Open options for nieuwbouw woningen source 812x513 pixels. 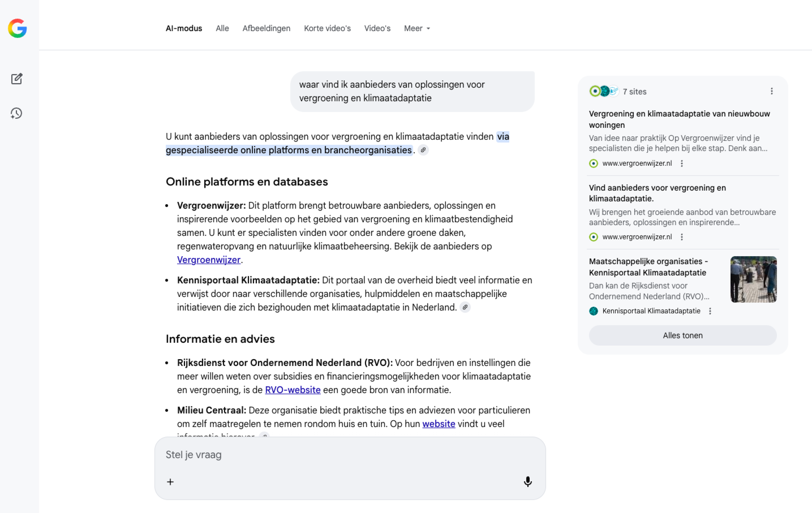(682, 163)
